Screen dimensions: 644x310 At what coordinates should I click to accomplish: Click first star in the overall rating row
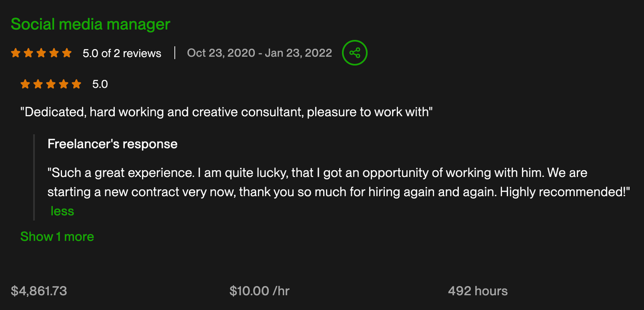click(x=16, y=53)
